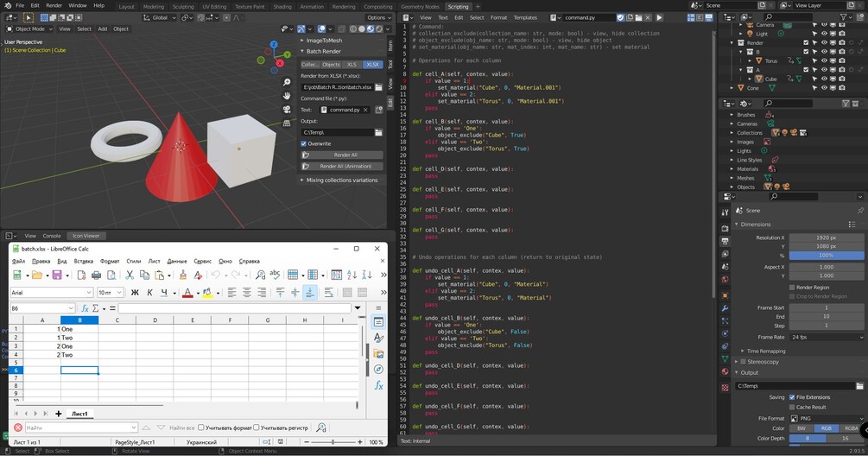Hide Cone using its eye icon in Outliner
Viewport: 868px width, 456px height.
click(x=824, y=87)
